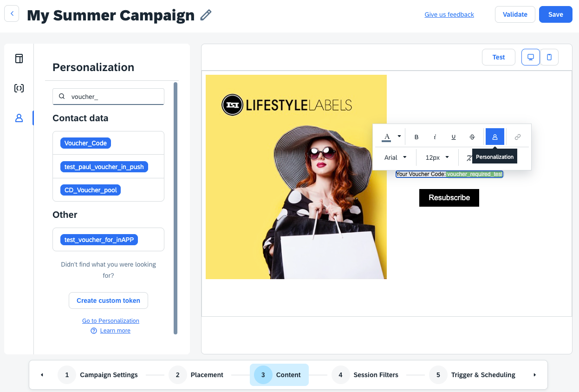Save the campaign
579x392 pixels.
556,14
